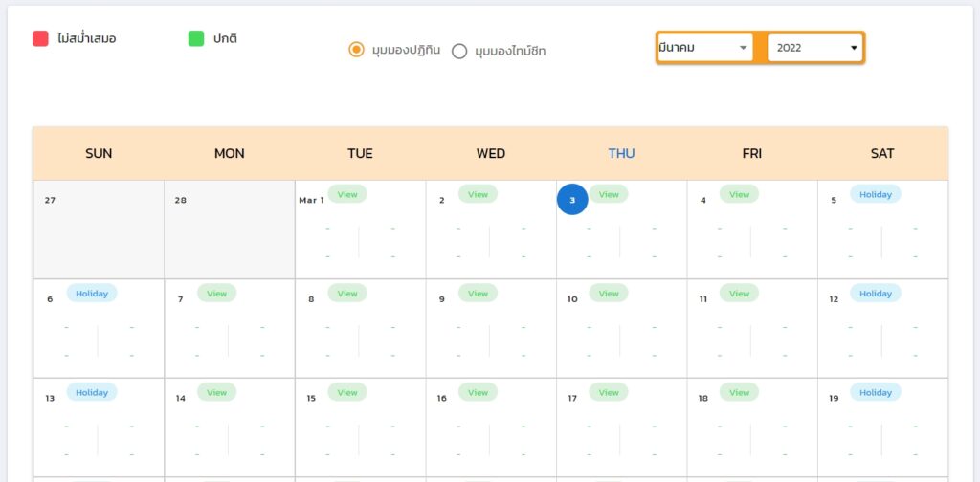
Task: Open View for March 2
Action: coord(478,194)
